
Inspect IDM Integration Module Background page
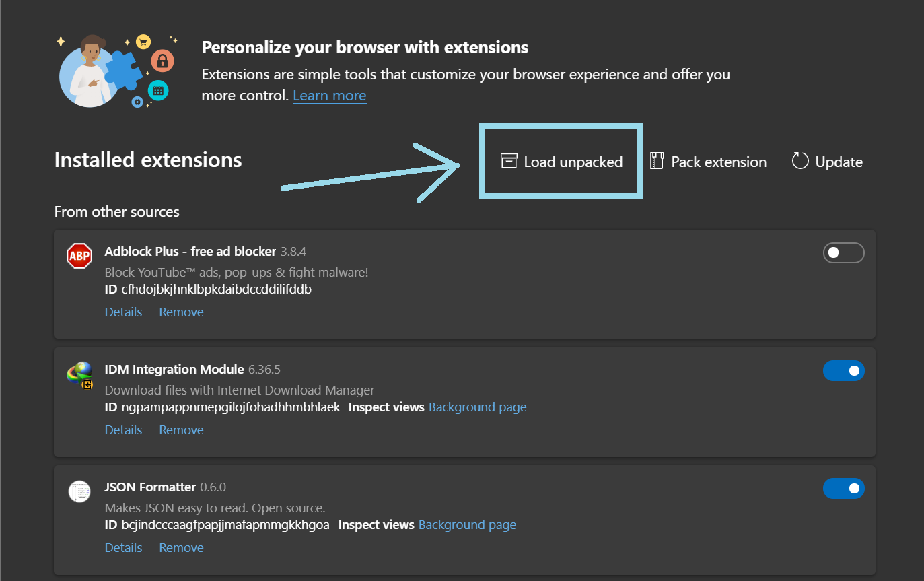click(x=477, y=407)
